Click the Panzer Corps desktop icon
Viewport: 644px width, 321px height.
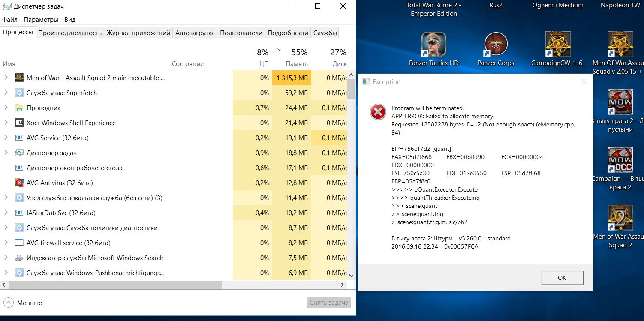tap(496, 44)
